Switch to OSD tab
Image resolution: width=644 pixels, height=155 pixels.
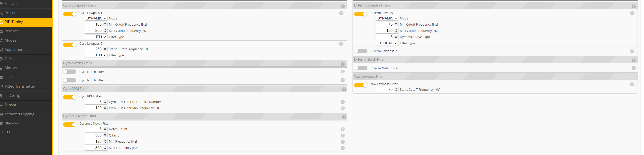tap(26, 77)
